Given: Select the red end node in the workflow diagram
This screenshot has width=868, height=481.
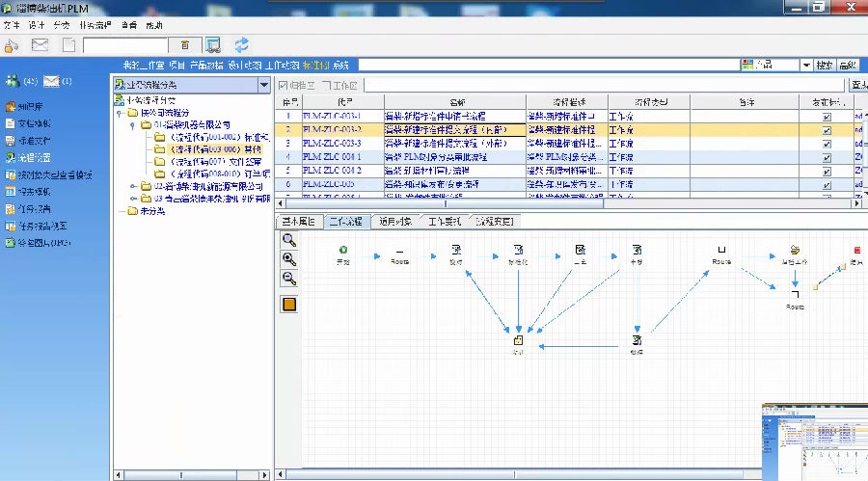Looking at the screenshot, I should pyautogui.click(x=856, y=251).
